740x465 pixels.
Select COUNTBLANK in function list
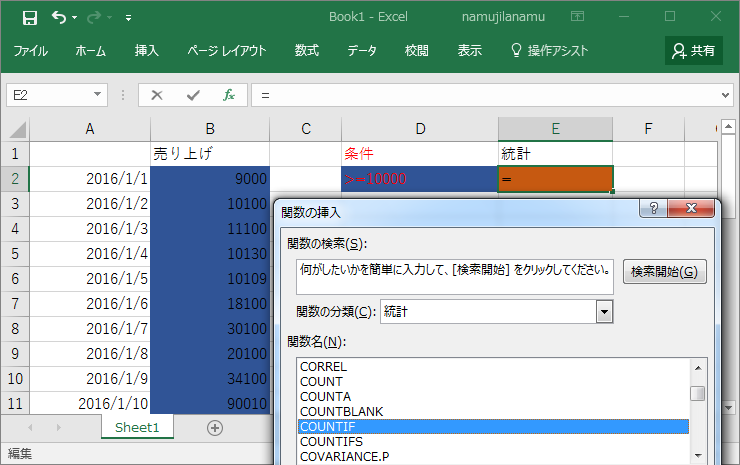coord(493,412)
